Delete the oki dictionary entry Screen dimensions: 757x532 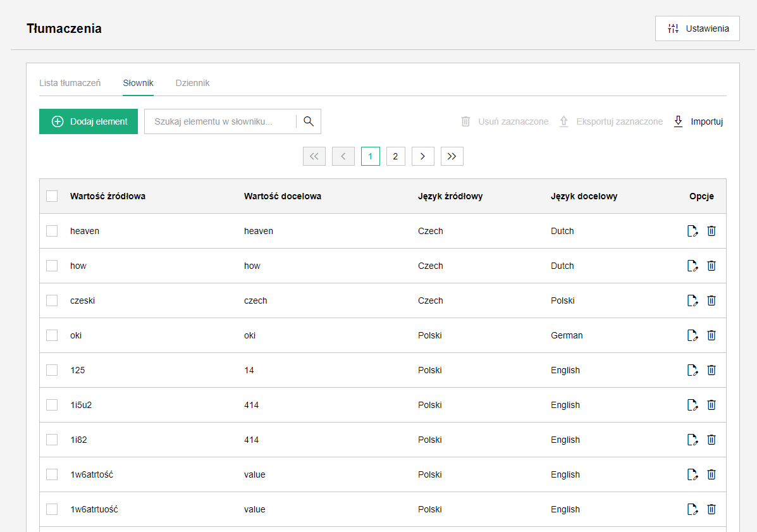click(x=711, y=335)
